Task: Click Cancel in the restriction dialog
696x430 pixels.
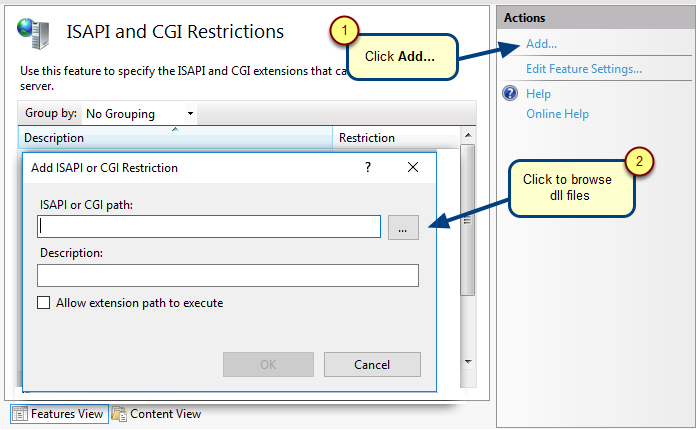Action: click(x=372, y=364)
